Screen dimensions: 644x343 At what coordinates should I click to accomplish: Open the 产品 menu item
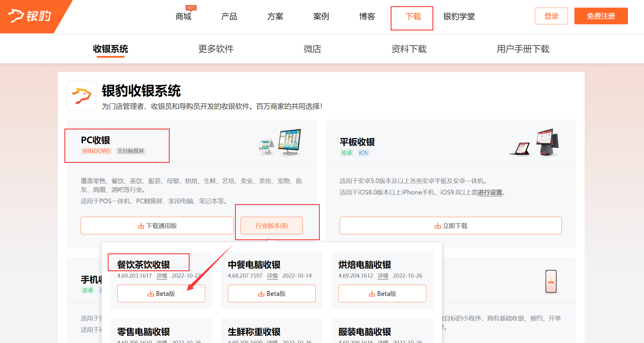(229, 16)
